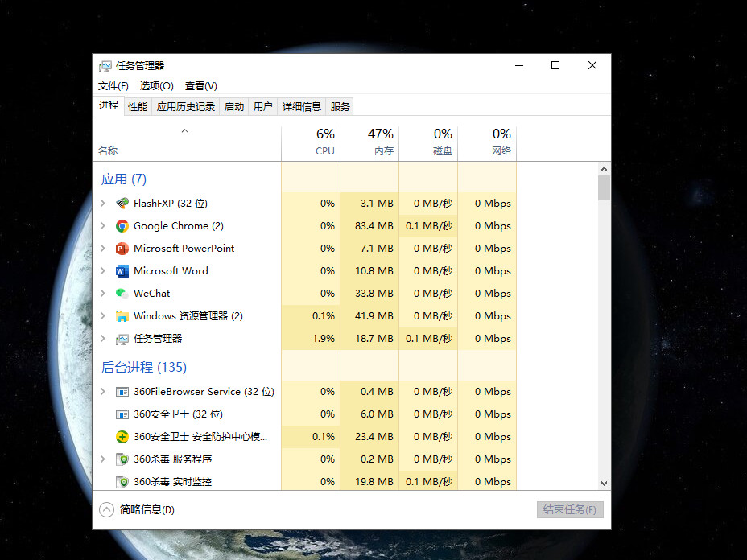Click Windows 资源管理器 memory value 41.9 MB
This screenshot has width=747, height=560.
coord(374,316)
